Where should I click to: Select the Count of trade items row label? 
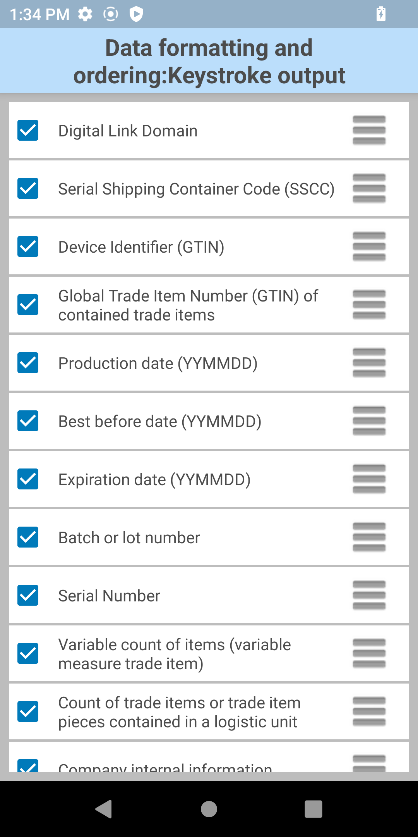click(x=179, y=712)
